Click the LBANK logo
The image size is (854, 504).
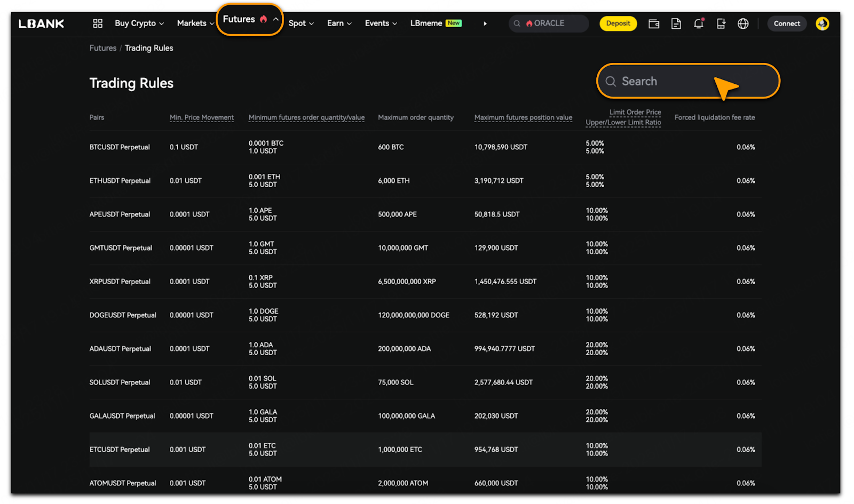point(41,23)
